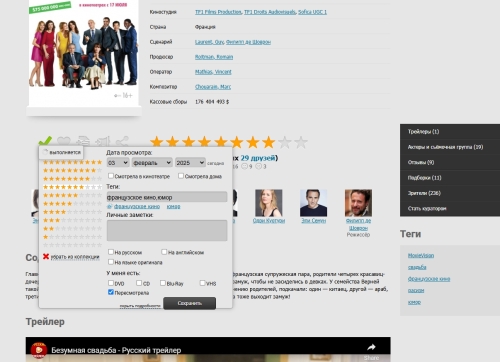Viewport: 500px width, 362px height.
Task: Open the '29 друзей' link
Action: click(x=258, y=158)
